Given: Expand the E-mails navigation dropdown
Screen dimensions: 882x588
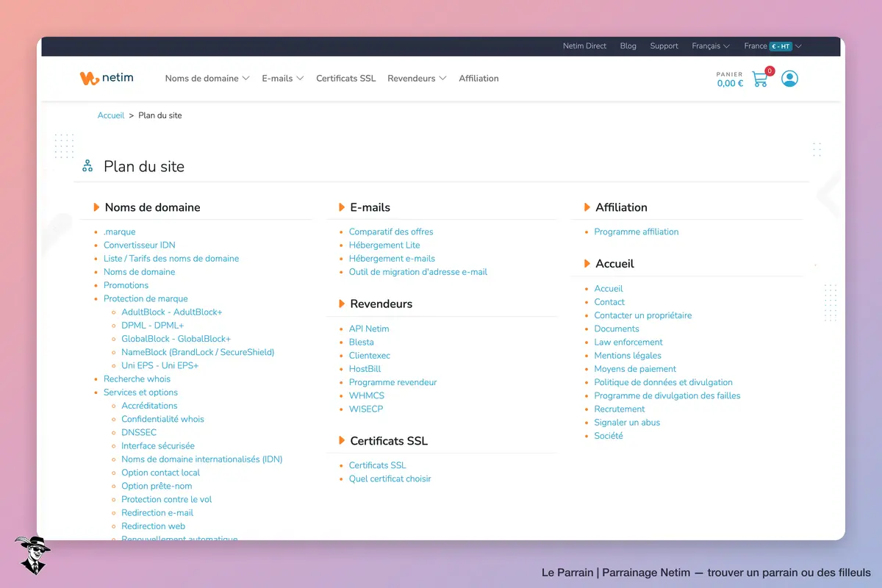Looking at the screenshot, I should click(x=283, y=79).
